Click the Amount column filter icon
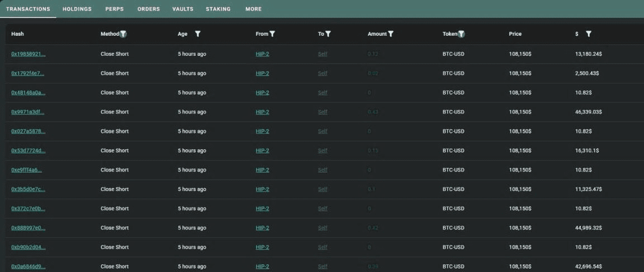Viewport: 644px width, 272px height. (x=391, y=34)
